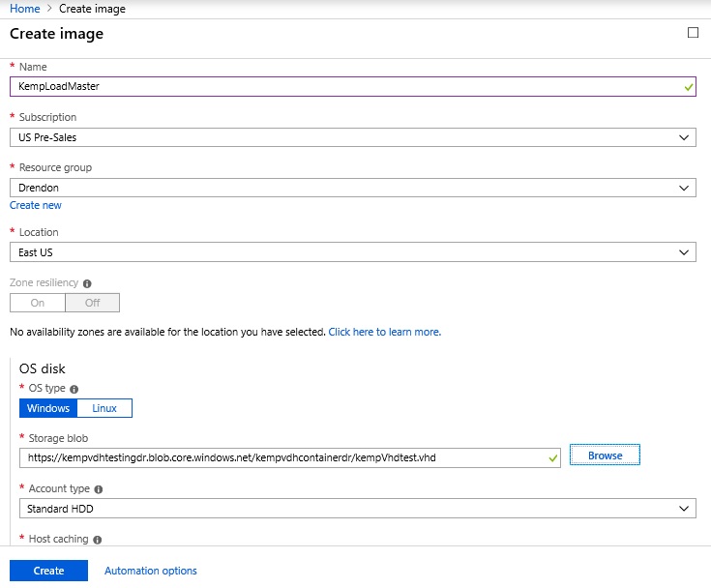Click the Host caching info icon
The image size is (711, 588).
[x=97, y=540]
